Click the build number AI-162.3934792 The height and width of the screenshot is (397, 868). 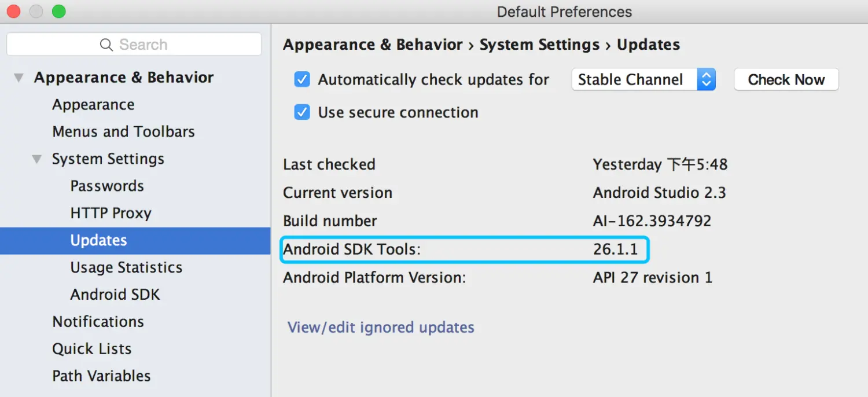[x=652, y=221]
